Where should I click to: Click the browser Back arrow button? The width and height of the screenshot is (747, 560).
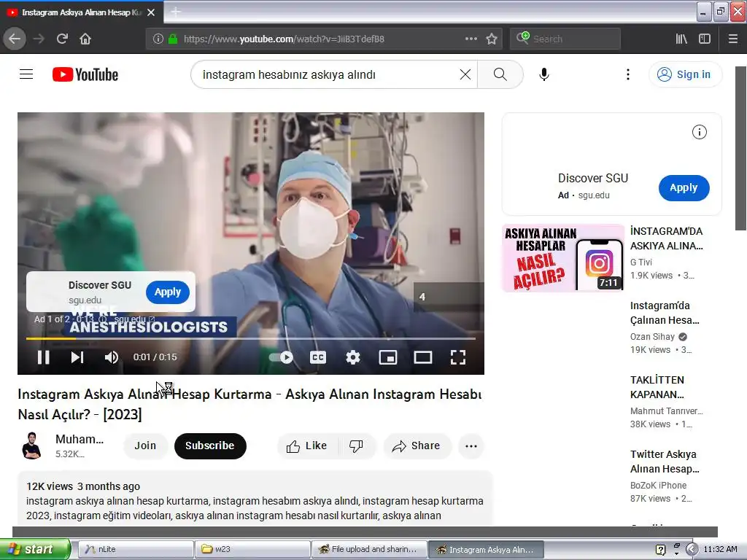tap(15, 39)
